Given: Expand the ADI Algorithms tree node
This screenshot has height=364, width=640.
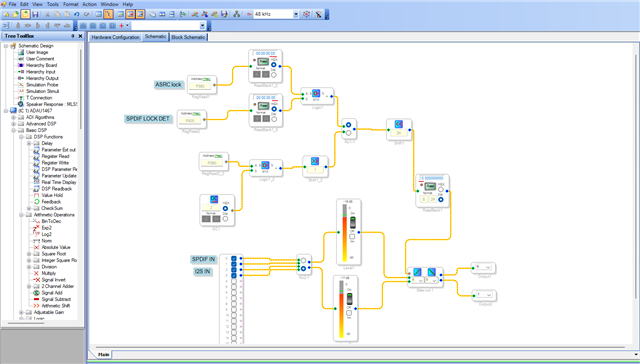Looking at the screenshot, I should pyautogui.click(x=13, y=117).
